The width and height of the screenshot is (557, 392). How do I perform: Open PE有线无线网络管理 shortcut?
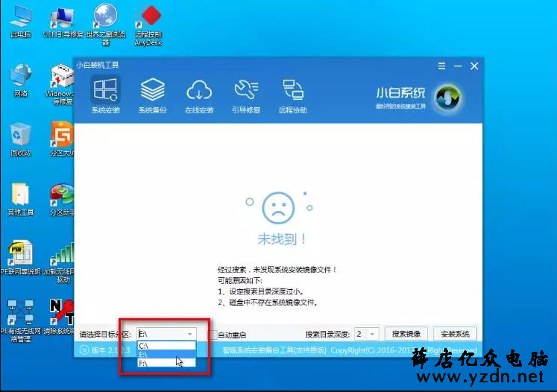coord(21,320)
